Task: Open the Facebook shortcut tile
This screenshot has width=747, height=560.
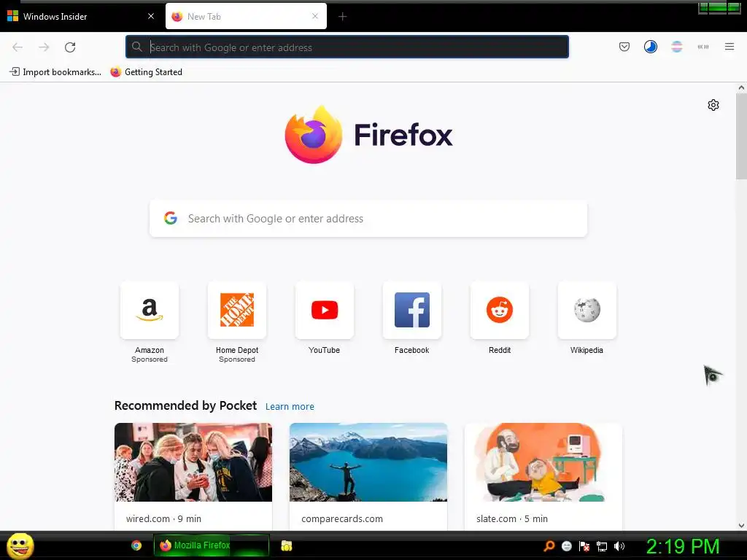Action: click(x=412, y=310)
